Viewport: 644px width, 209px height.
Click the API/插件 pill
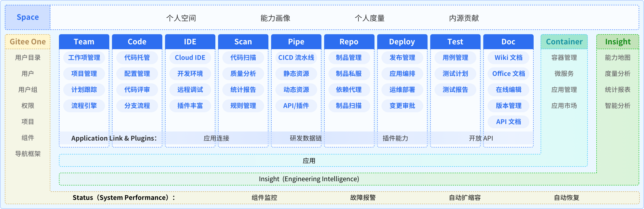click(x=296, y=106)
